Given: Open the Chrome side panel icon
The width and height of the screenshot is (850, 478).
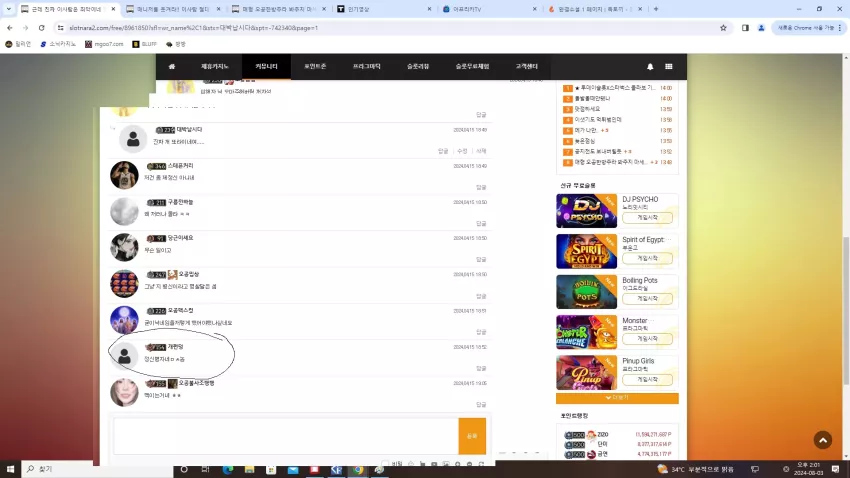Looking at the screenshot, I should click(745, 28).
